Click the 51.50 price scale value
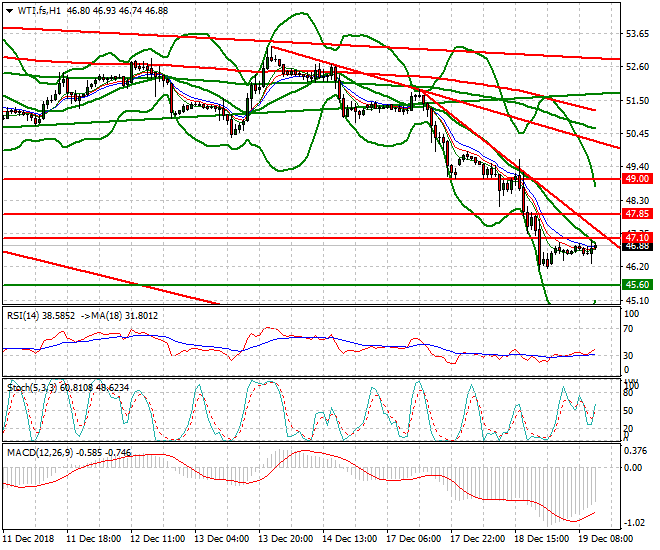Viewport: 660px width, 550px height. pos(638,101)
